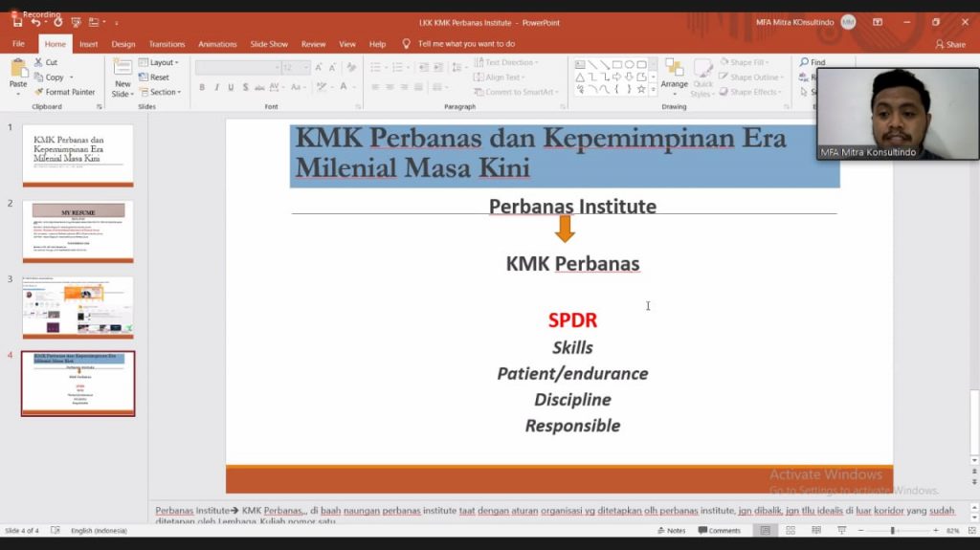Click the notes text area below slide
The width and height of the screenshot is (980, 550).
558,514
